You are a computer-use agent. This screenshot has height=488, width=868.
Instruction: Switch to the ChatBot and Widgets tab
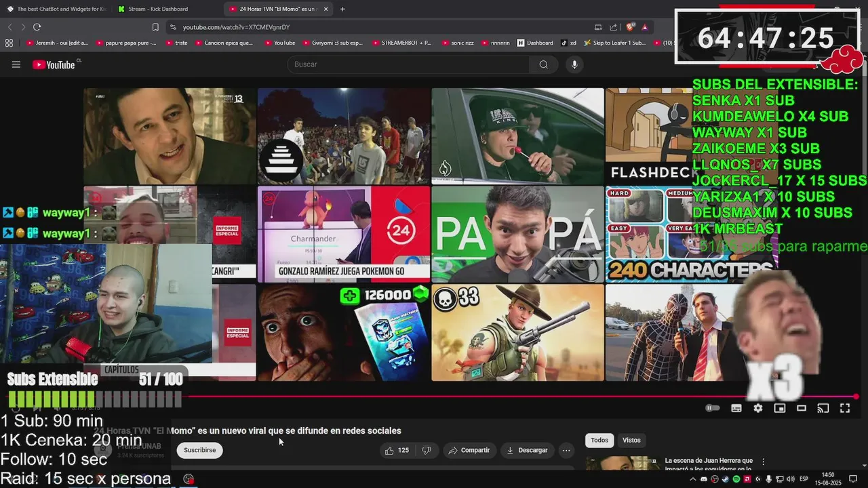[56, 9]
